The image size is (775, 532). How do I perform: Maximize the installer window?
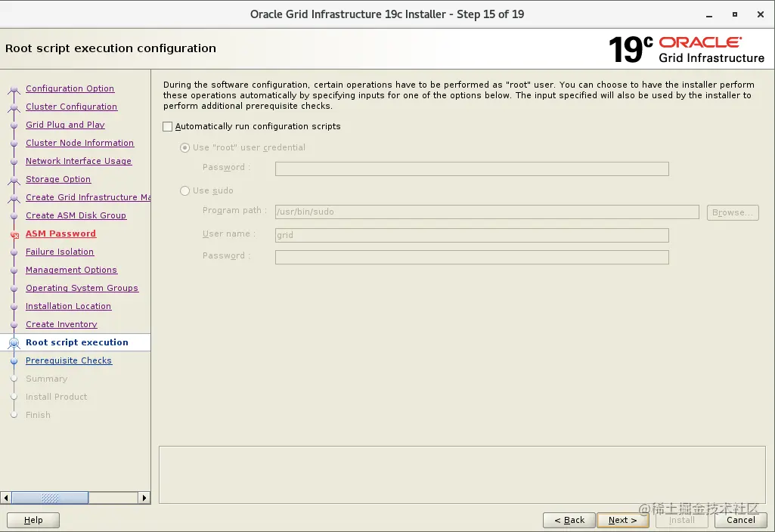tap(735, 15)
